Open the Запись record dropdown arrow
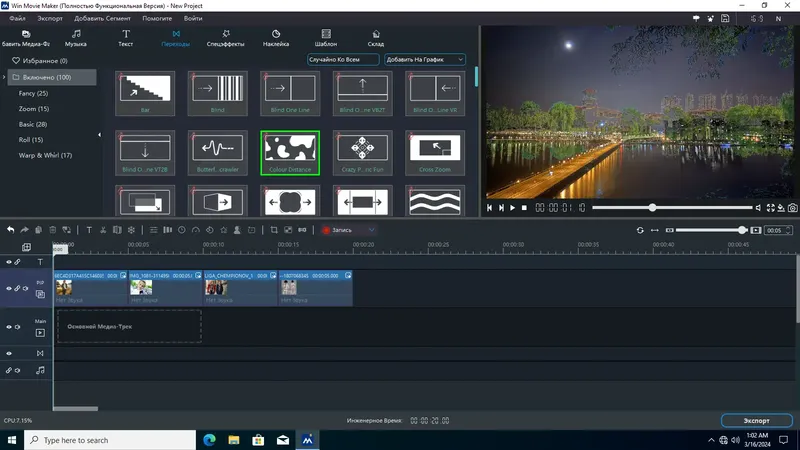Viewport: 800px width, 450px height. pyautogui.click(x=372, y=230)
